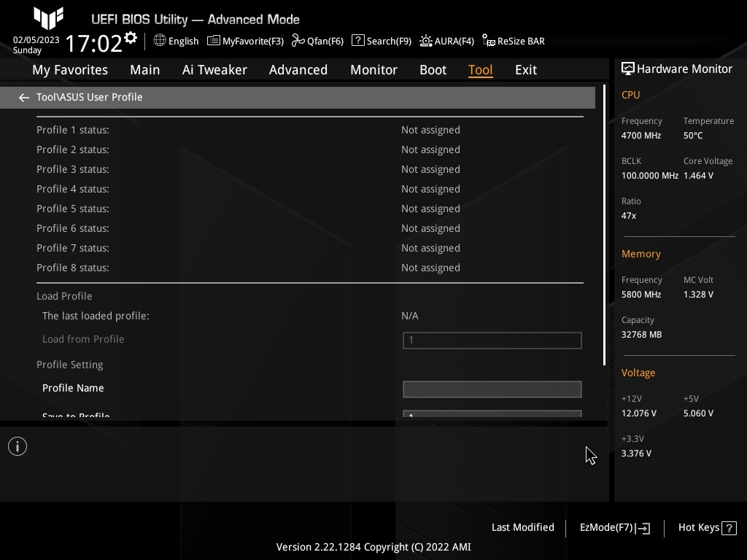Open AURA(F4) lighting settings
The image size is (747, 560).
coord(446,42)
